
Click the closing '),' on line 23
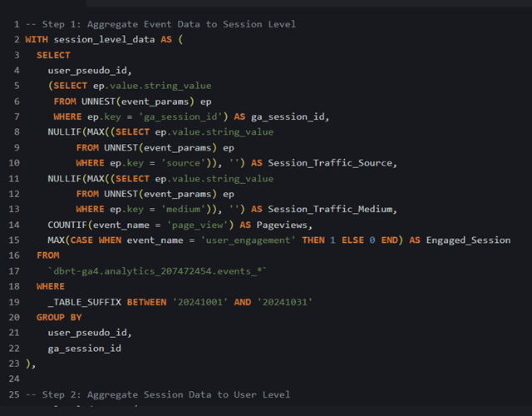tap(31, 364)
